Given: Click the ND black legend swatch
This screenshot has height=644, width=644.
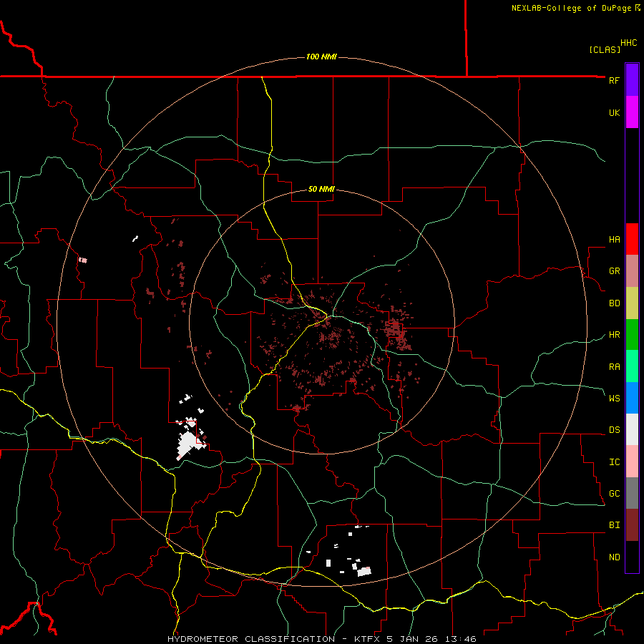Looking at the screenshot, I should (x=632, y=557).
